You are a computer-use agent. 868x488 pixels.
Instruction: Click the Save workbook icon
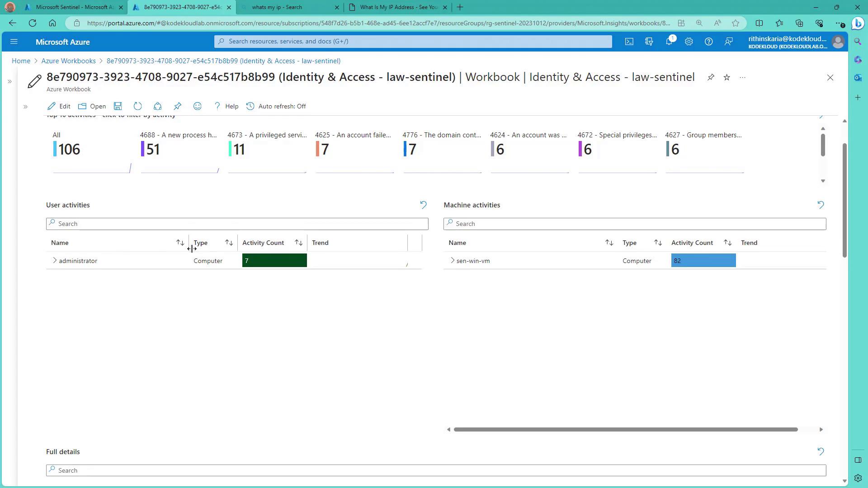(x=118, y=106)
